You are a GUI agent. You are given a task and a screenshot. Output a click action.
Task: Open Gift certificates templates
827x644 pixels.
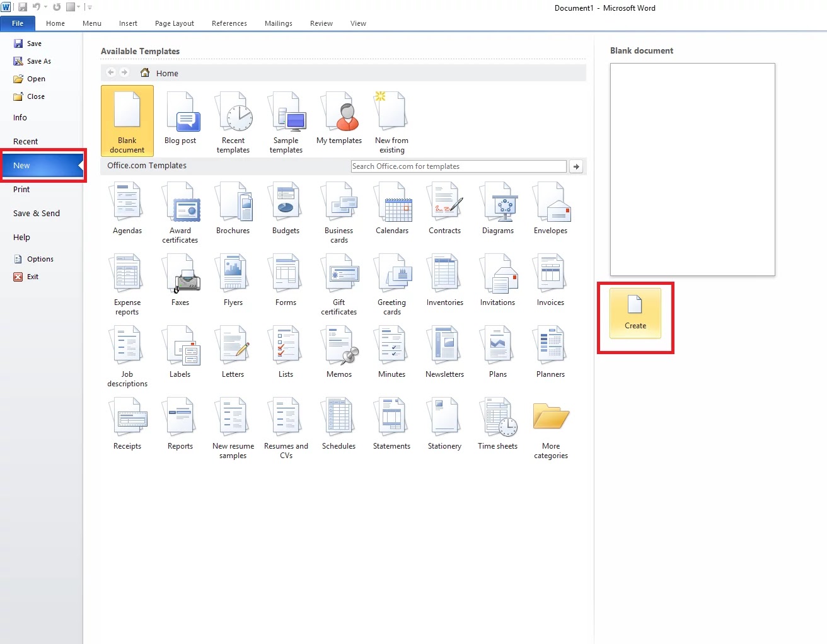click(x=339, y=284)
